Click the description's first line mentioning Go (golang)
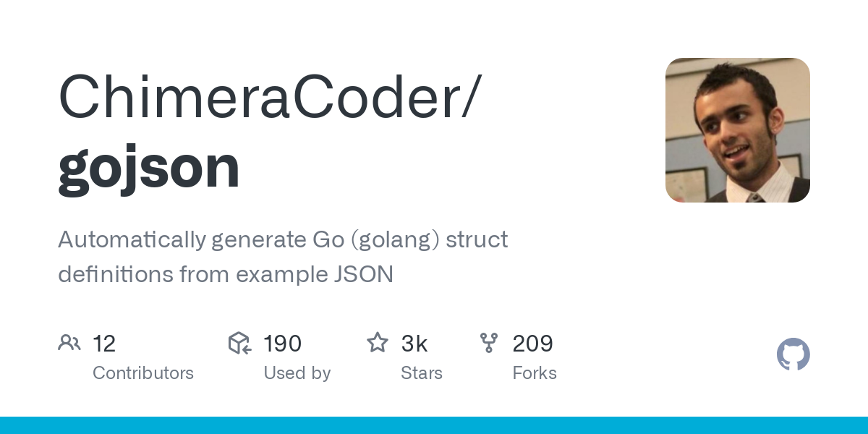The image size is (868, 434). pyautogui.click(x=283, y=240)
